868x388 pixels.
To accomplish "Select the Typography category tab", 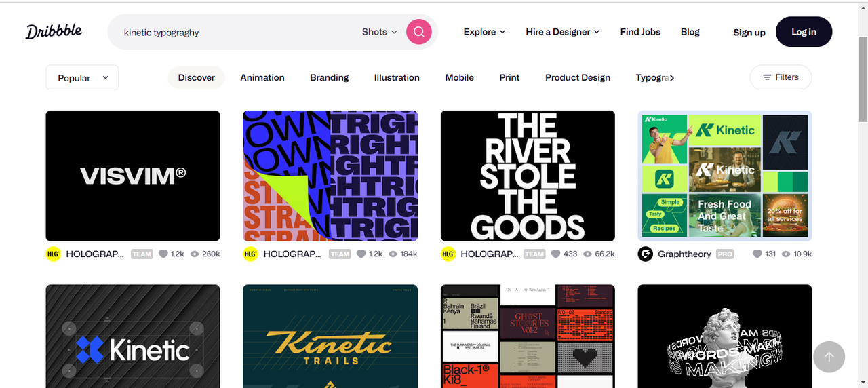I will [652, 77].
